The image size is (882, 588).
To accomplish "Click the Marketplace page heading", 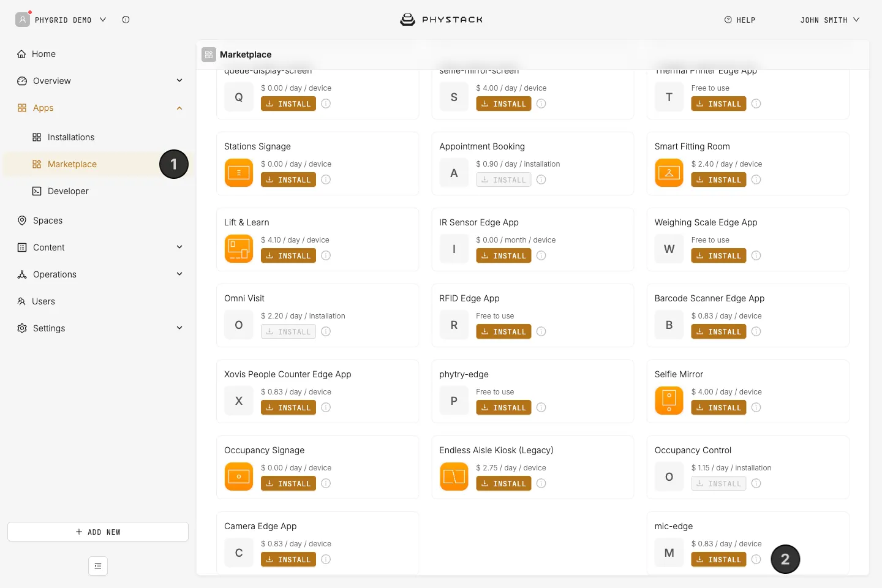I will (246, 55).
